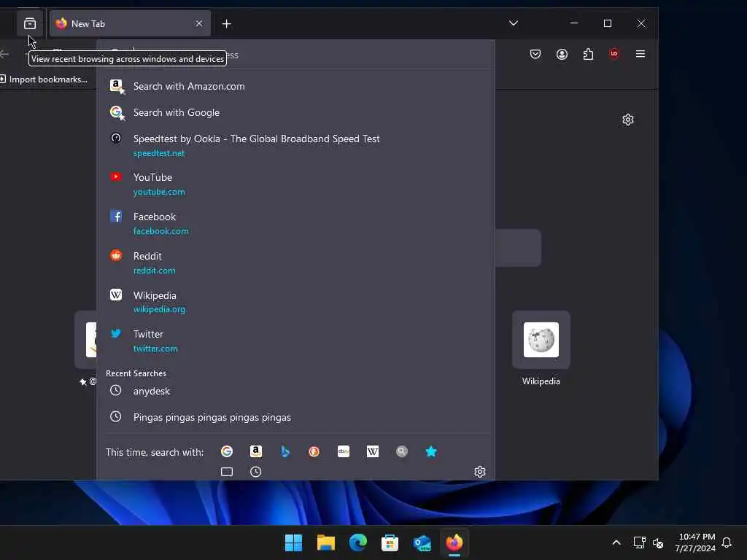Open Windows Start menu
This screenshot has width=747, height=560.
click(293, 542)
